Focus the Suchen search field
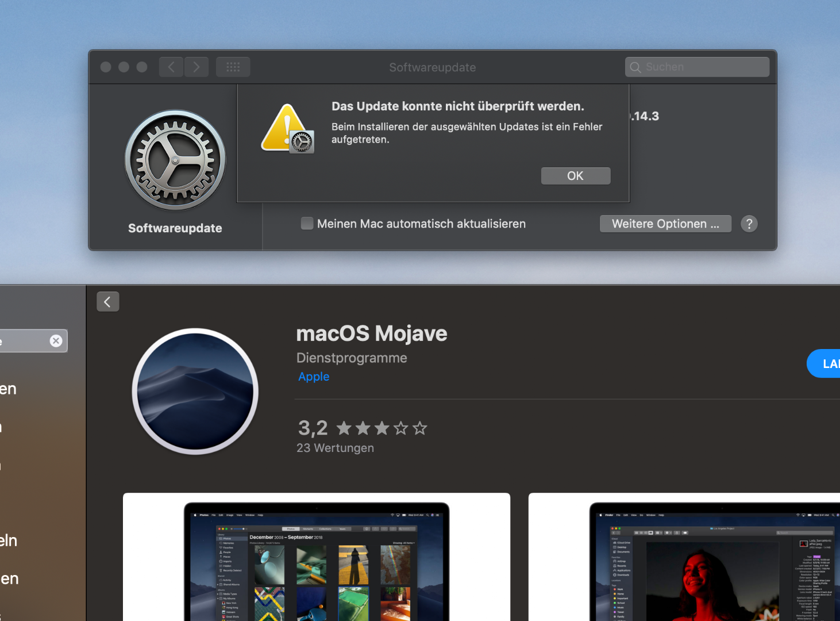 (697, 67)
